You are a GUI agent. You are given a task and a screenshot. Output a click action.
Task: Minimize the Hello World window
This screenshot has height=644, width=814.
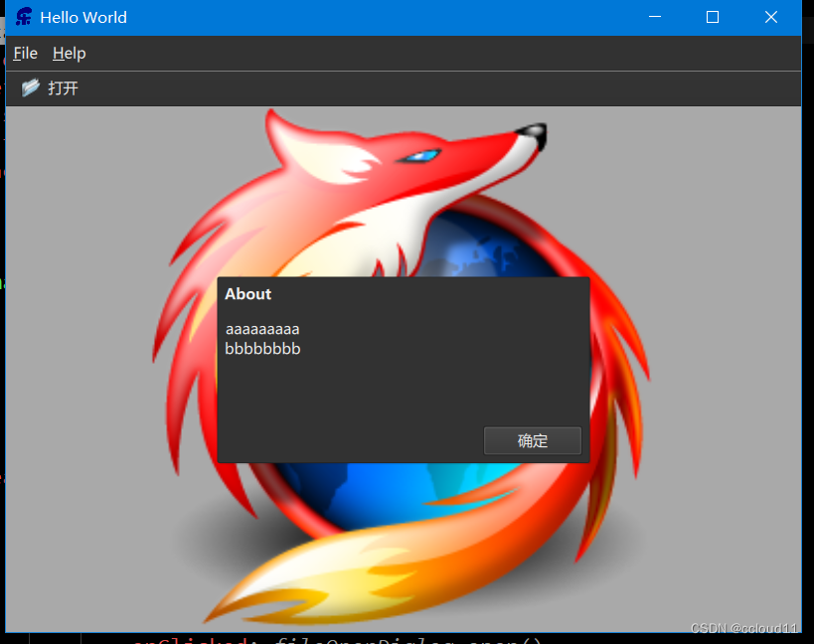pos(655,17)
